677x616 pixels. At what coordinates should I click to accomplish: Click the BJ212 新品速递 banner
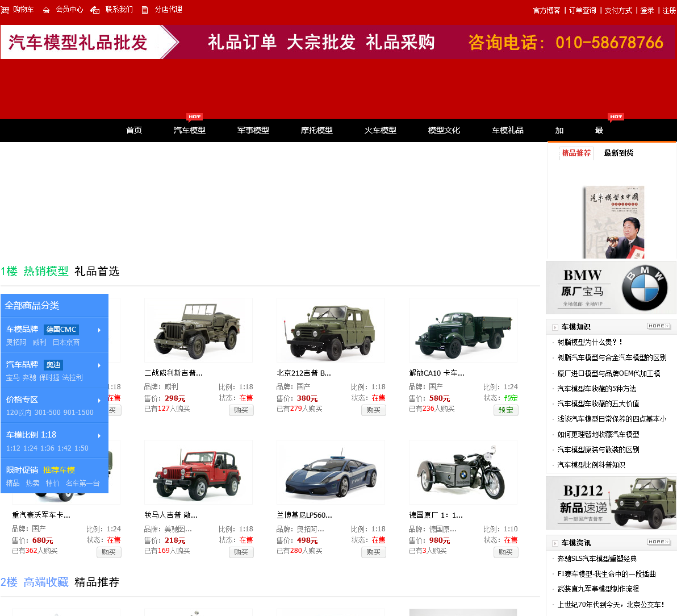point(611,503)
